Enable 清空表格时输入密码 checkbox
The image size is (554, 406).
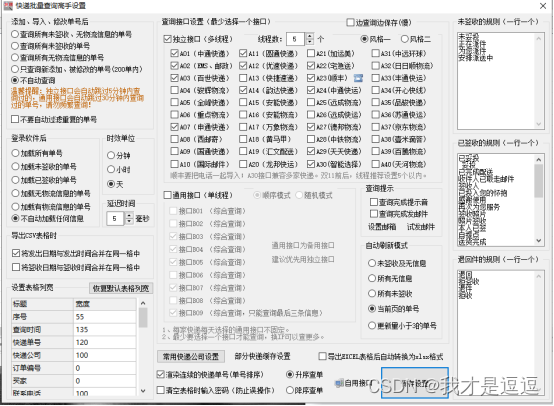pos(160,390)
